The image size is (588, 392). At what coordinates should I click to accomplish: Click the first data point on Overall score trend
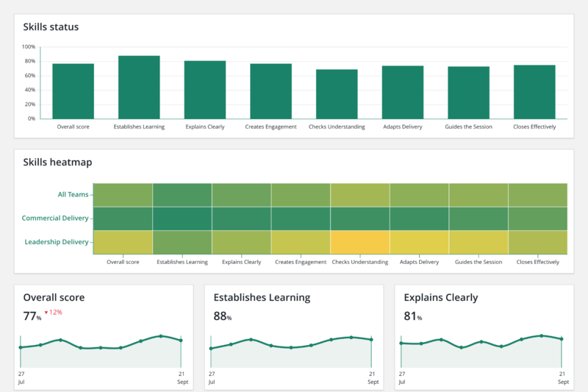click(x=21, y=348)
